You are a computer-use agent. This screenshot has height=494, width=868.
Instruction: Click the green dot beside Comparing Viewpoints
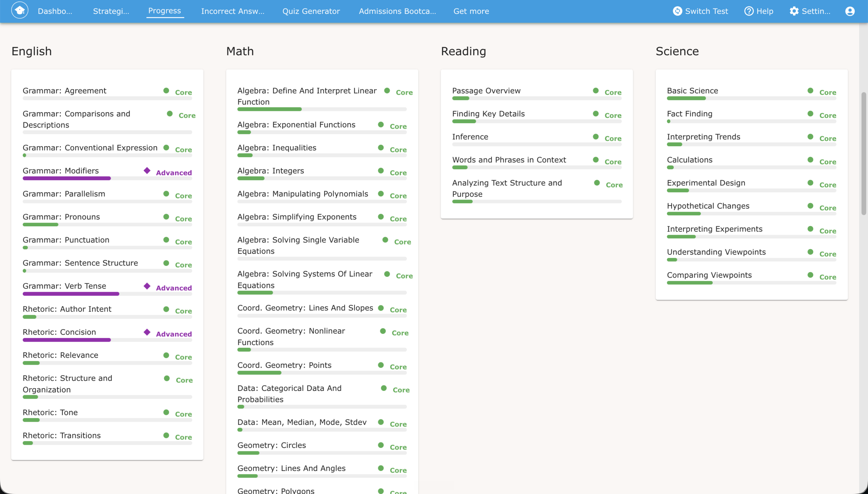point(810,275)
